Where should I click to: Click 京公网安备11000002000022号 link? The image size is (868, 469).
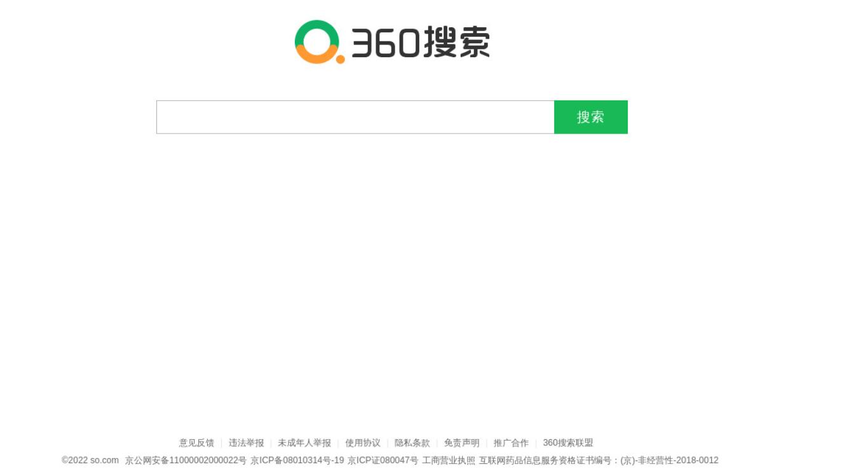[186, 460]
